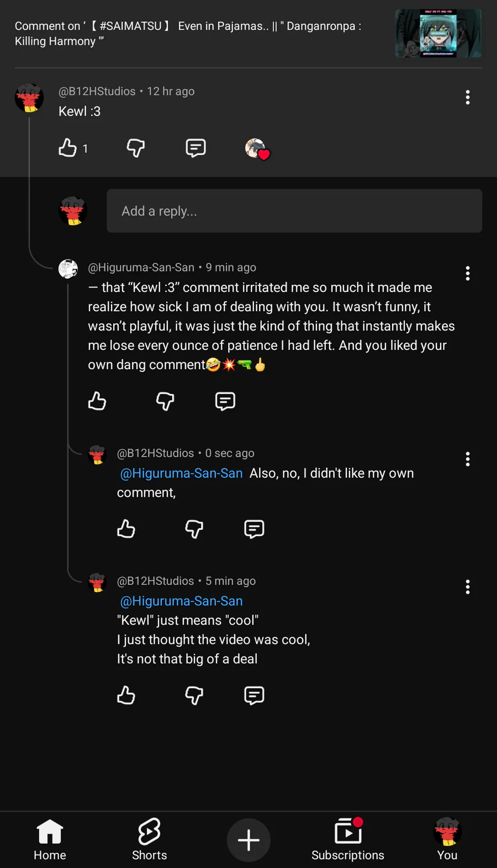Go to the Home tab

(x=50, y=840)
